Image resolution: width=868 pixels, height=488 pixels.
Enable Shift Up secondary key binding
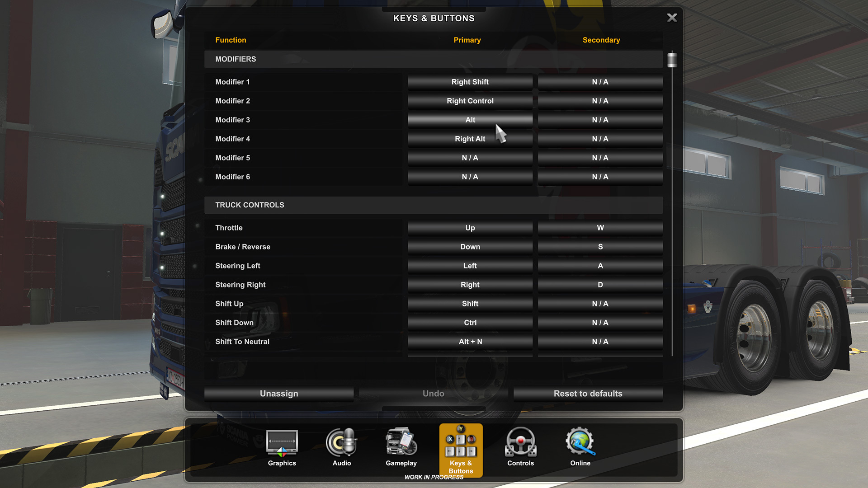pyautogui.click(x=600, y=303)
